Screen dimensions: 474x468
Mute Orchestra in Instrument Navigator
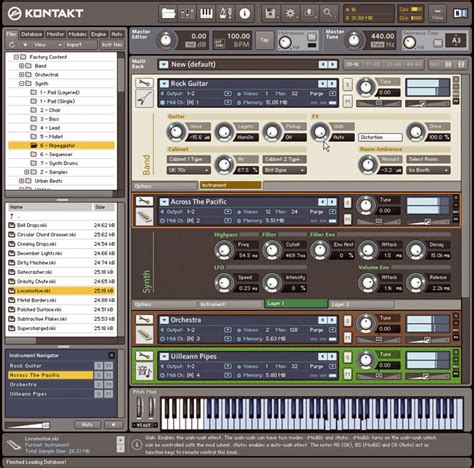tap(109, 384)
